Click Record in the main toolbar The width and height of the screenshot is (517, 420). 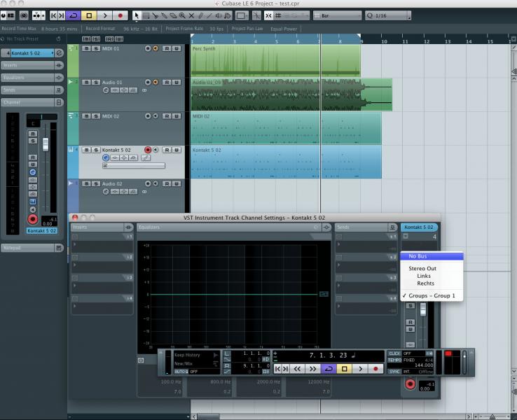tap(120, 15)
